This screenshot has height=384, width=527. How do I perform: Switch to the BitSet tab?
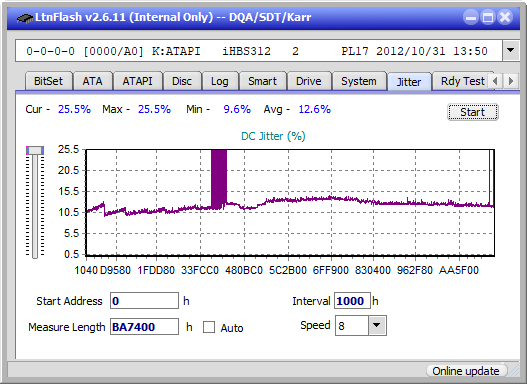(48, 81)
